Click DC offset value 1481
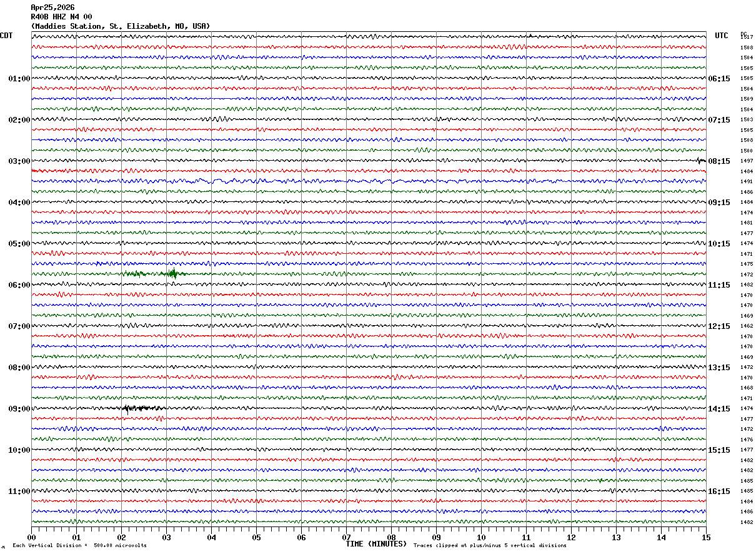The height and width of the screenshot is (554, 756). coord(747,223)
